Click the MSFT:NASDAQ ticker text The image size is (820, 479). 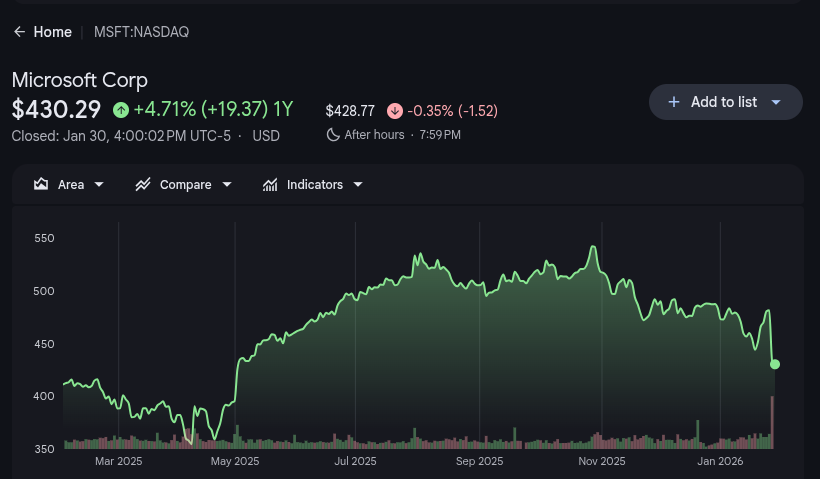point(141,32)
